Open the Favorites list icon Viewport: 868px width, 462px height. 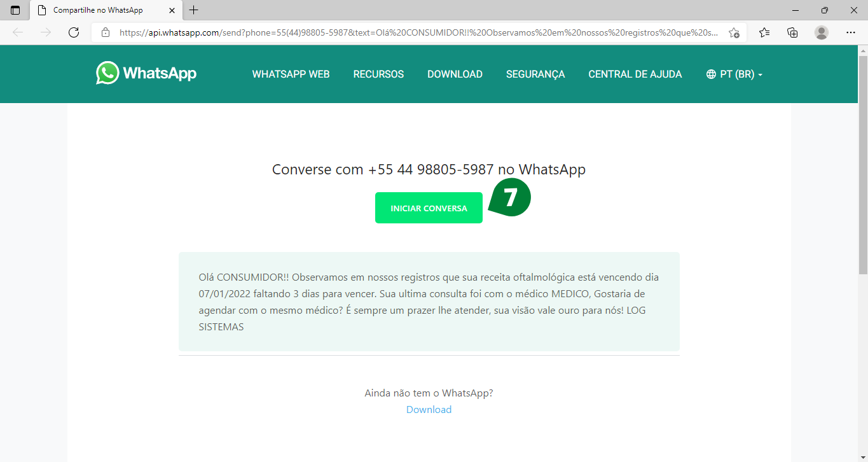(x=764, y=32)
